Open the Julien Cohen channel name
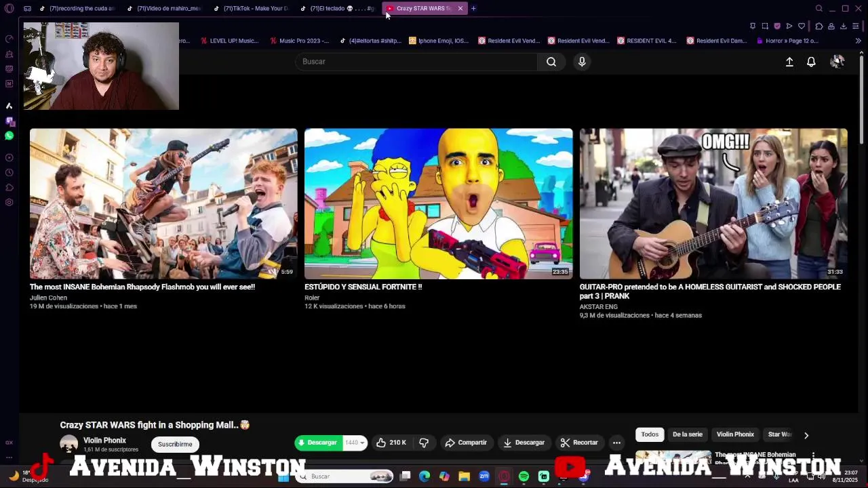The height and width of the screenshot is (488, 868). pyautogui.click(x=48, y=298)
